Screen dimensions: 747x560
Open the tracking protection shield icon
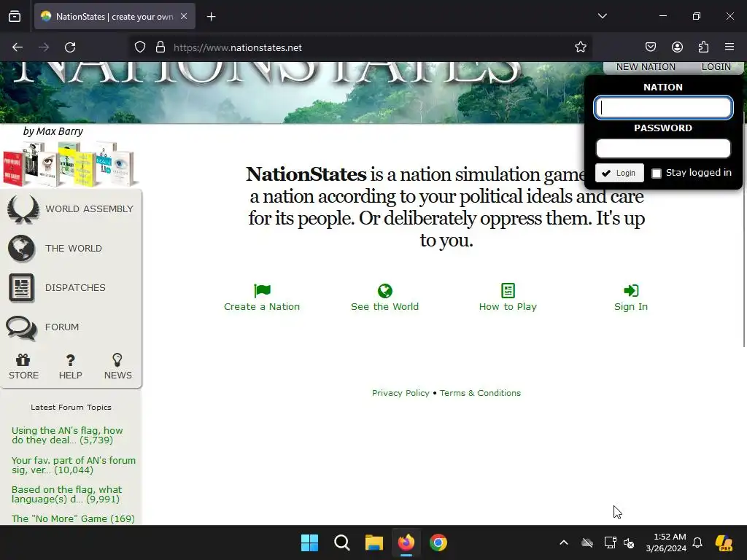click(x=139, y=47)
